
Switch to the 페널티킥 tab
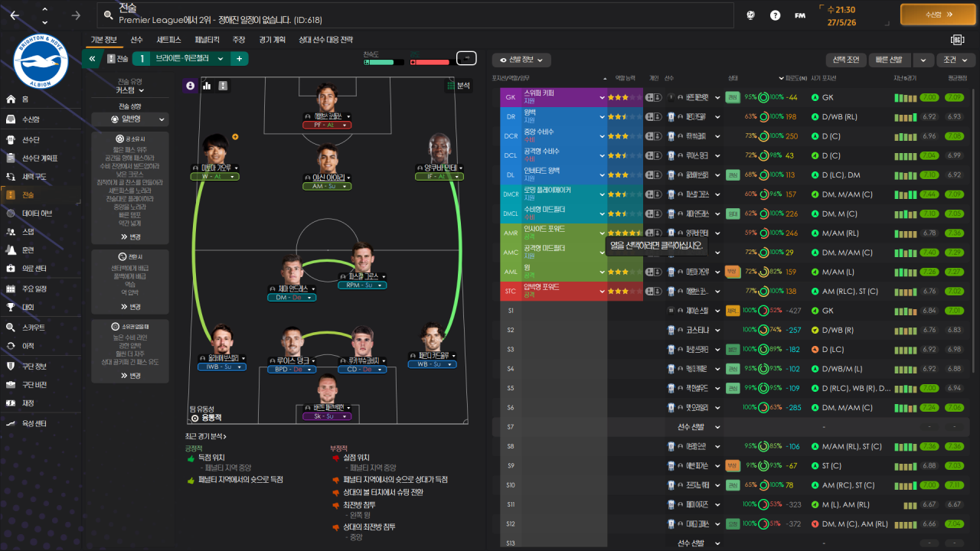tap(207, 40)
